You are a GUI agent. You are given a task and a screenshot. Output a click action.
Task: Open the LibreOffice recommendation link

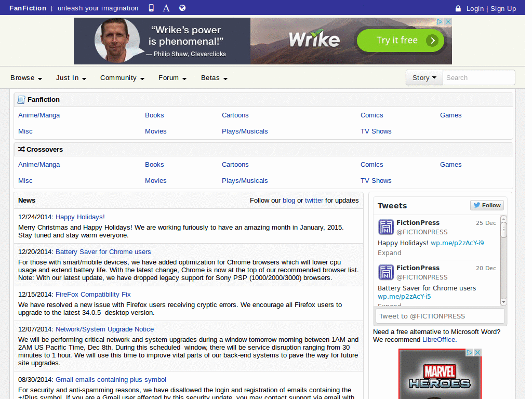click(x=438, y=340)
